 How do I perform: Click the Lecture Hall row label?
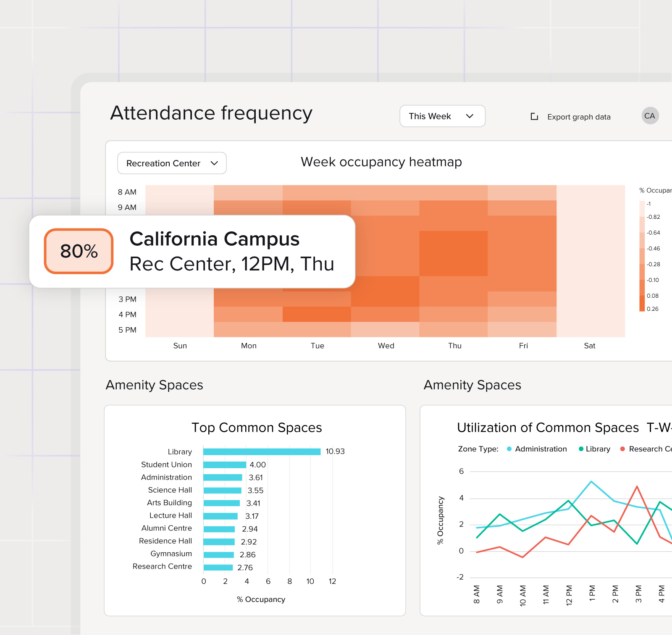tap(171, 515)
